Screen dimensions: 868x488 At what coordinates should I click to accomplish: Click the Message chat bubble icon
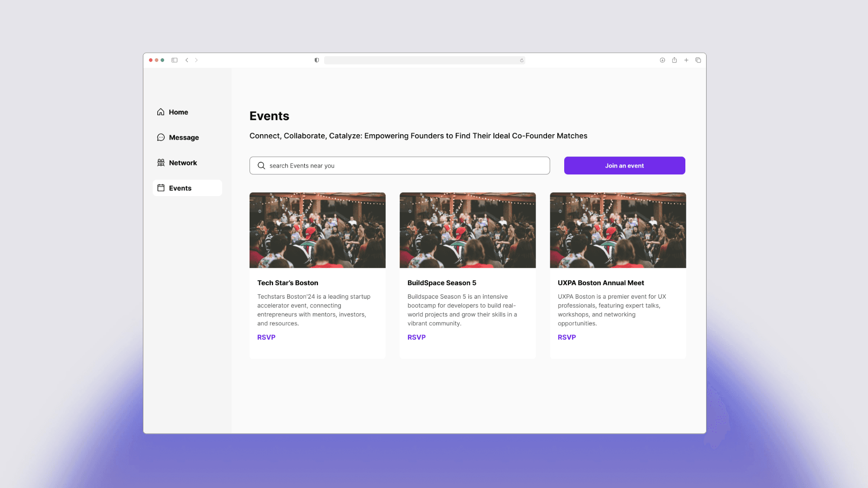(x=160, y=137)
